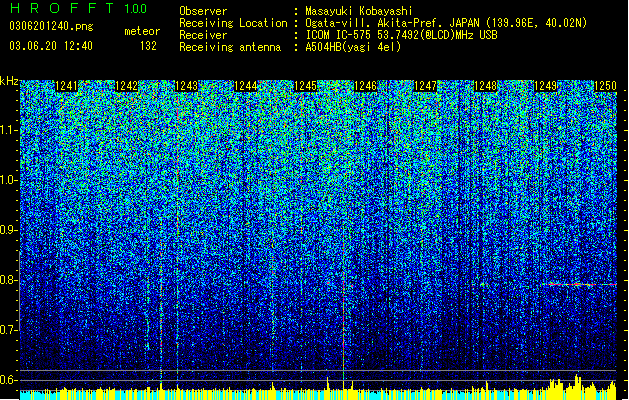629x400 pixels.
Task: Click the 0.8 kHz axis label
Action: point(9,280)
